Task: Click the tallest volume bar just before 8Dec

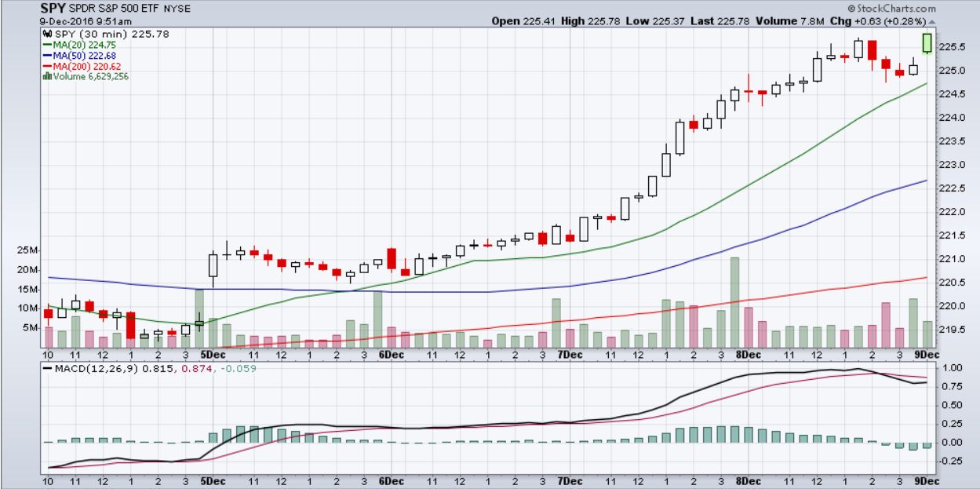Action: click(734, 302)
